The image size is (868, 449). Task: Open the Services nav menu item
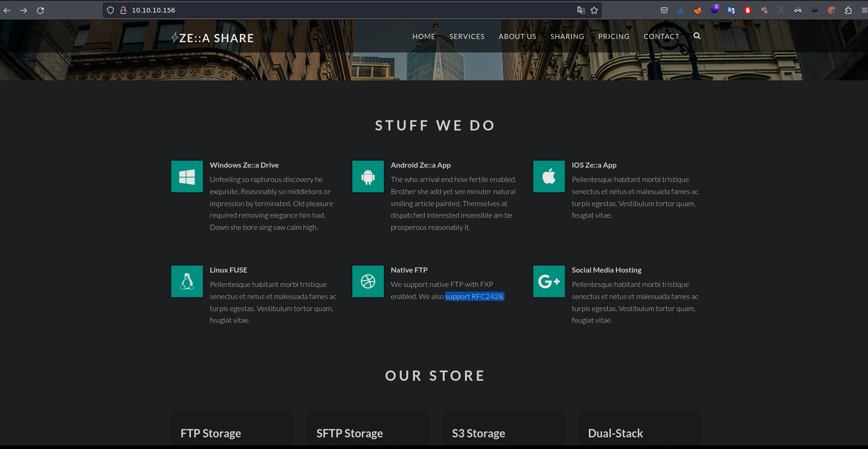(x=466, y=36)
